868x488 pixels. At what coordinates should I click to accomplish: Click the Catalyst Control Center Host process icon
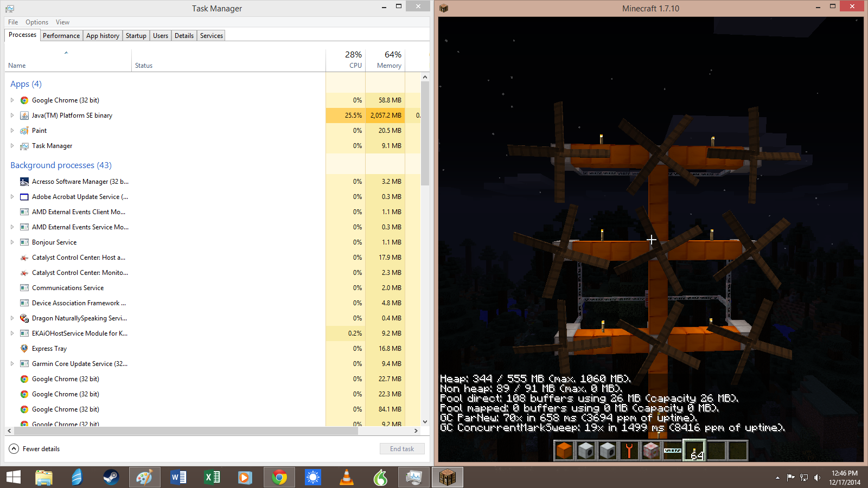coord(24,258)
